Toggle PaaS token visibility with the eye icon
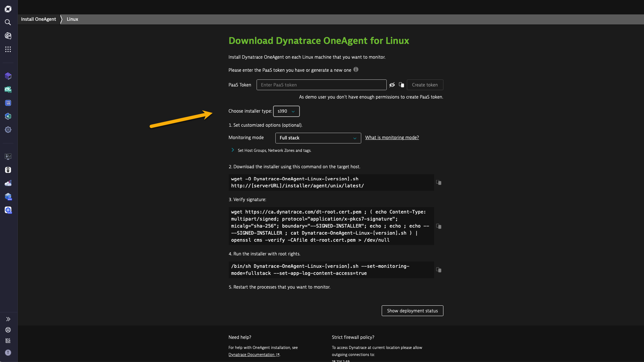The image size is (644, 362). (x=392, y=85)
